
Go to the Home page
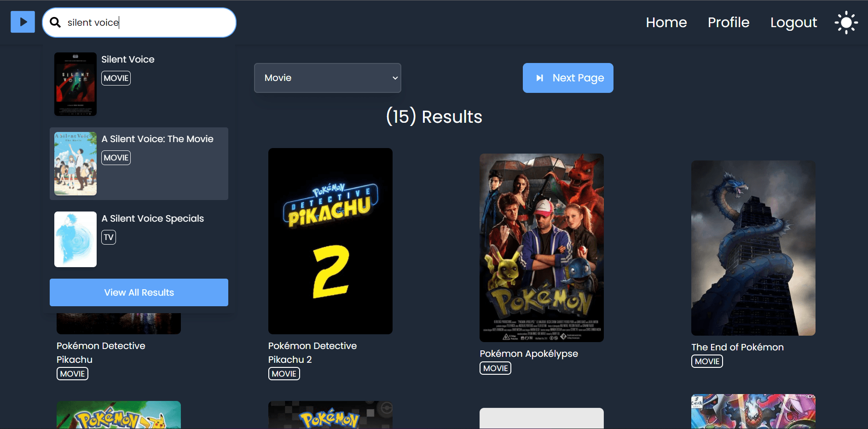coord(666,23)
